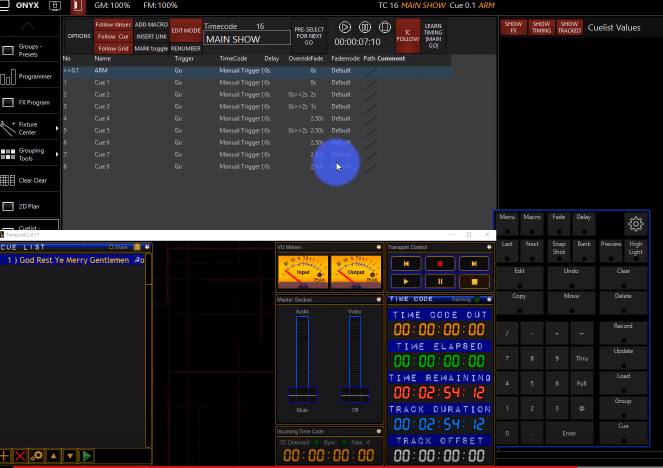Click the pause button in Transport Control
The width and height of the screenshot is (663, 468).
tap(439, 282)
